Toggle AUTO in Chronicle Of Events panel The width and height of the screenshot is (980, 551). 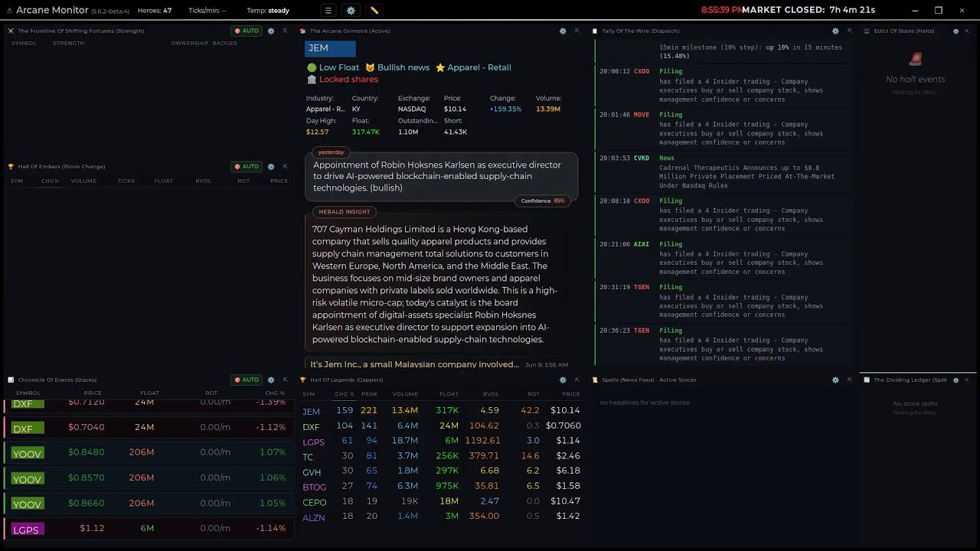click(247, 380)
